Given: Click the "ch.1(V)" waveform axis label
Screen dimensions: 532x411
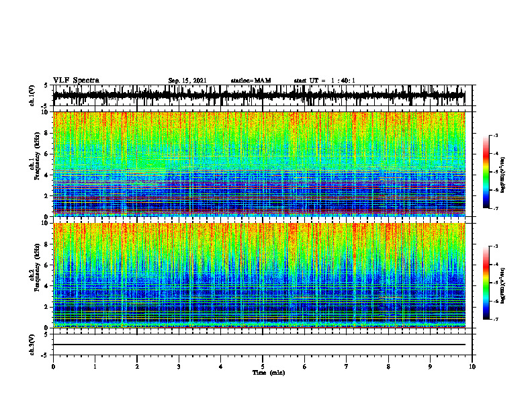Looking at the screenshot, I should click(x=32, y=95).
